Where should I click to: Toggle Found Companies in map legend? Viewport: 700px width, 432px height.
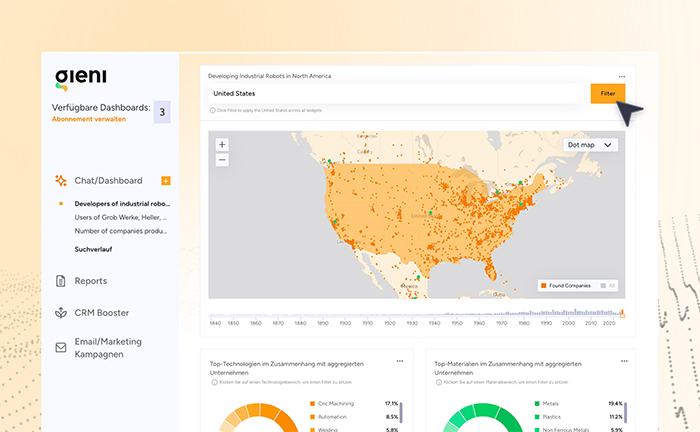pyautogui.click(x=566, y=286)
